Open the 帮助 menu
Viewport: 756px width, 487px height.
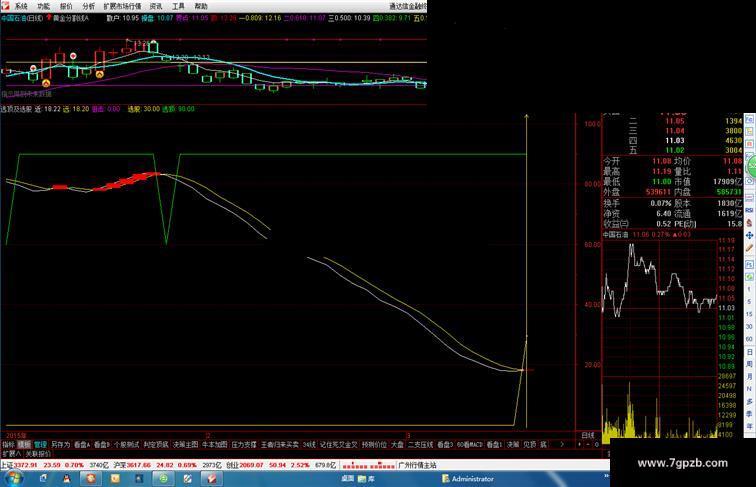pos(201,6)
